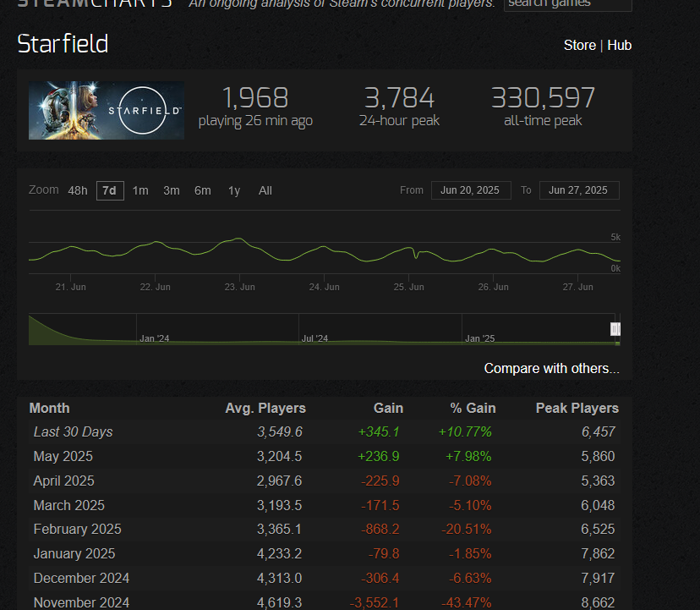Select the April 2025 row label

click(x=64, y=481)
